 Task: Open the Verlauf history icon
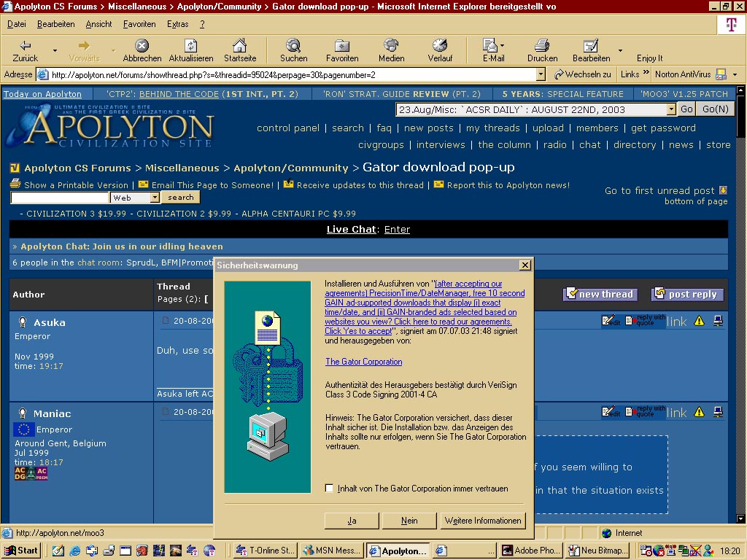439,46
